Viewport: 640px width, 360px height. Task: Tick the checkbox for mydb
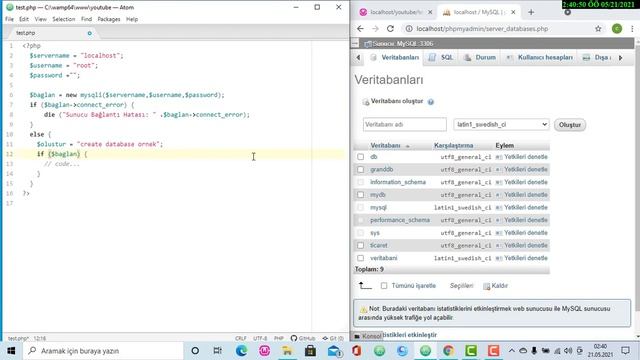(360, 195)
